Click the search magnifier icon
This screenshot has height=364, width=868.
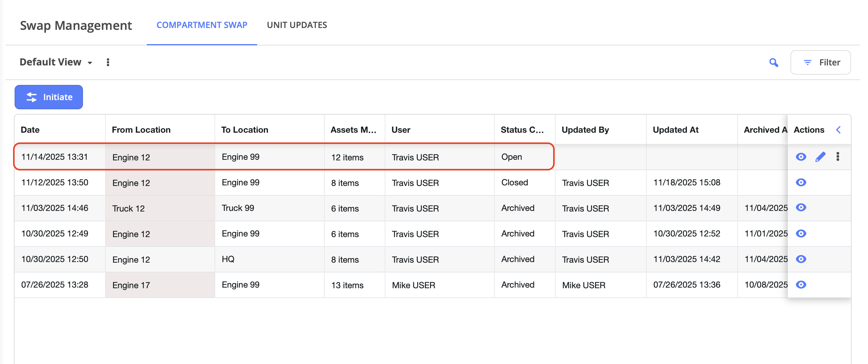pos(773,62)
